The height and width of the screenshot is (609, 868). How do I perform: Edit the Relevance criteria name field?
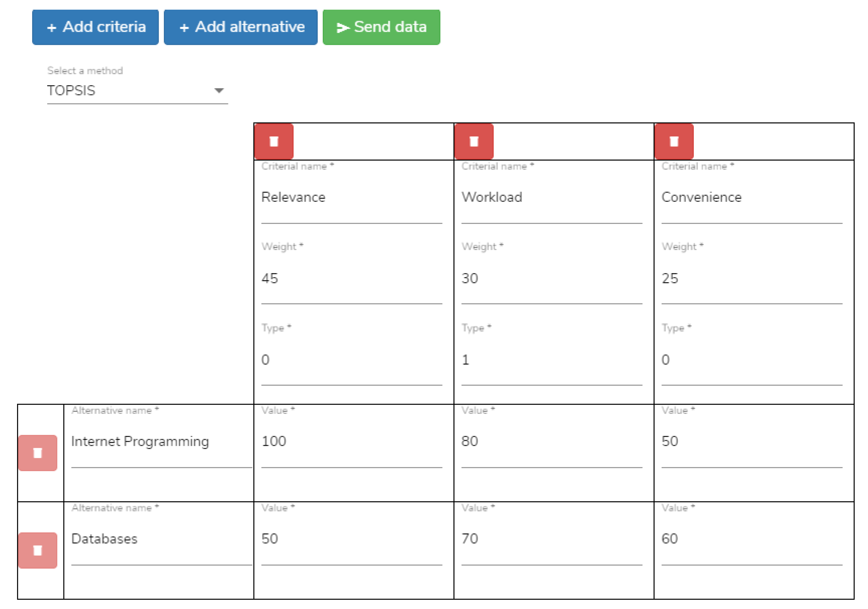[351, 198]
